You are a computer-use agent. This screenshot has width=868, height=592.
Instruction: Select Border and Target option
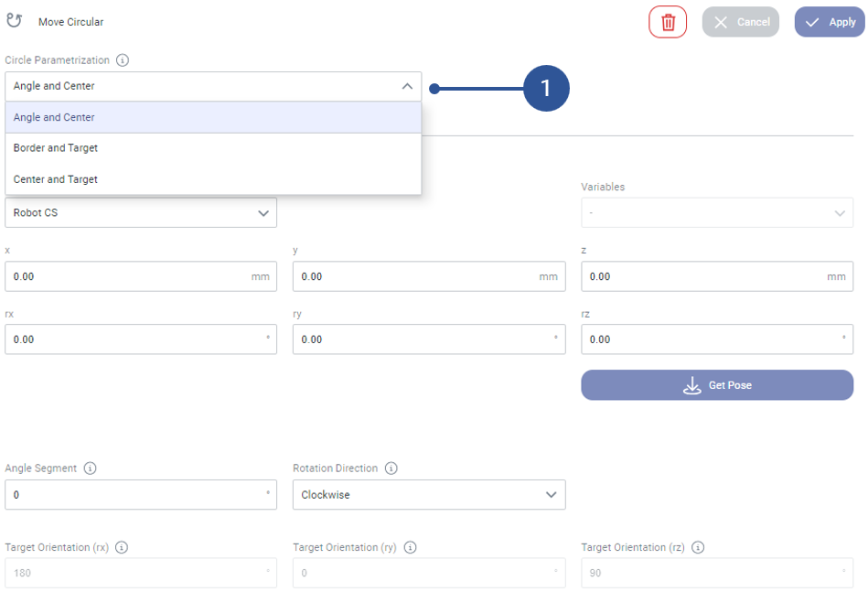click(213, 148)
